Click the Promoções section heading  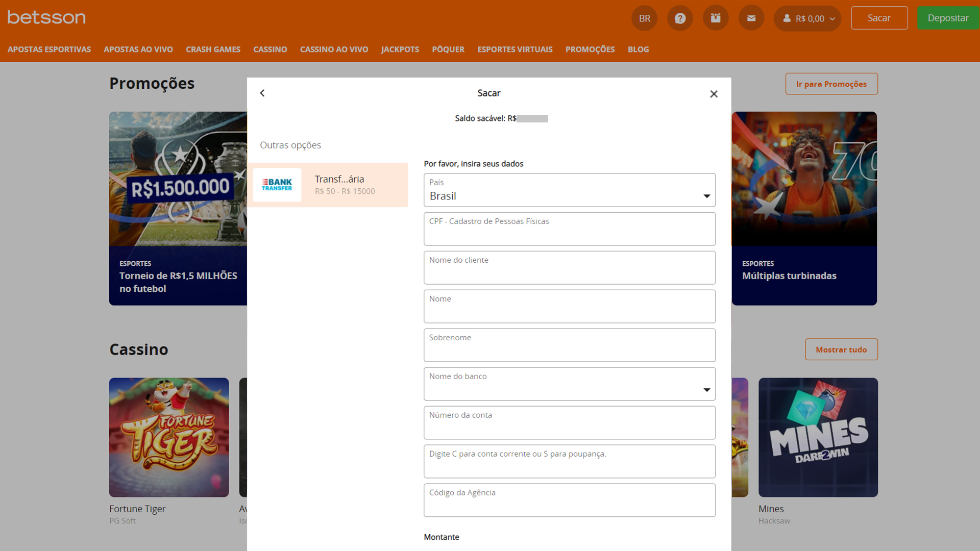(x=152, y=83)
